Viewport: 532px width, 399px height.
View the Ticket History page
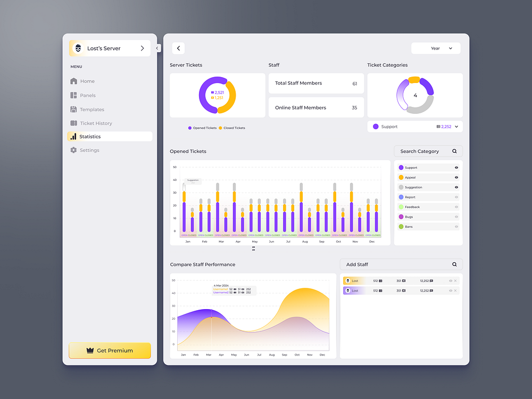coord(96,123)
